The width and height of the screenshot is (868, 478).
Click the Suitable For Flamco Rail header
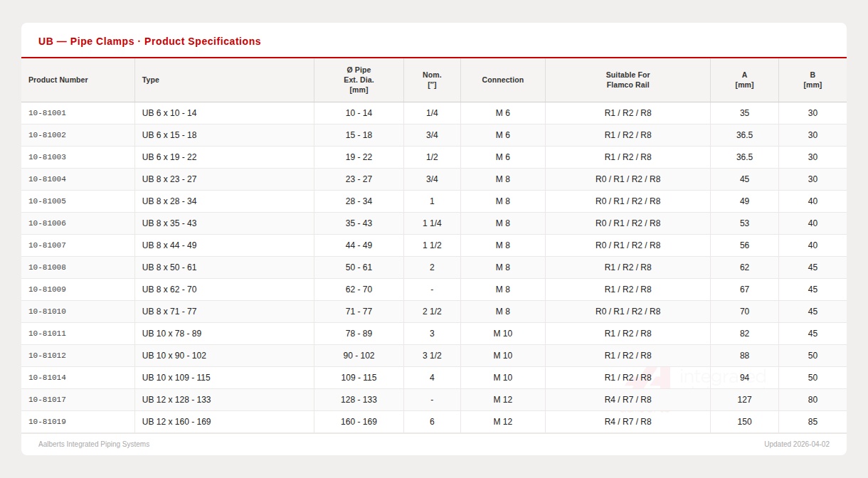click(x=628, y=80)
